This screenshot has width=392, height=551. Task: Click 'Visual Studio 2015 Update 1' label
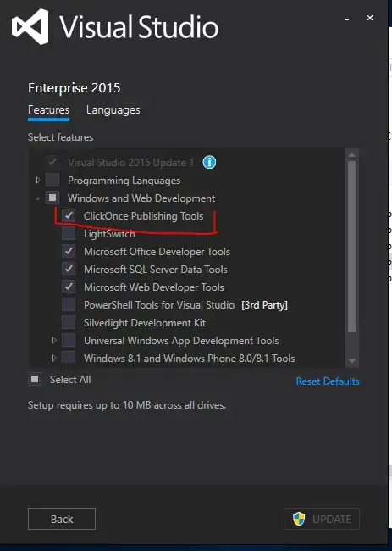point(130,163)
